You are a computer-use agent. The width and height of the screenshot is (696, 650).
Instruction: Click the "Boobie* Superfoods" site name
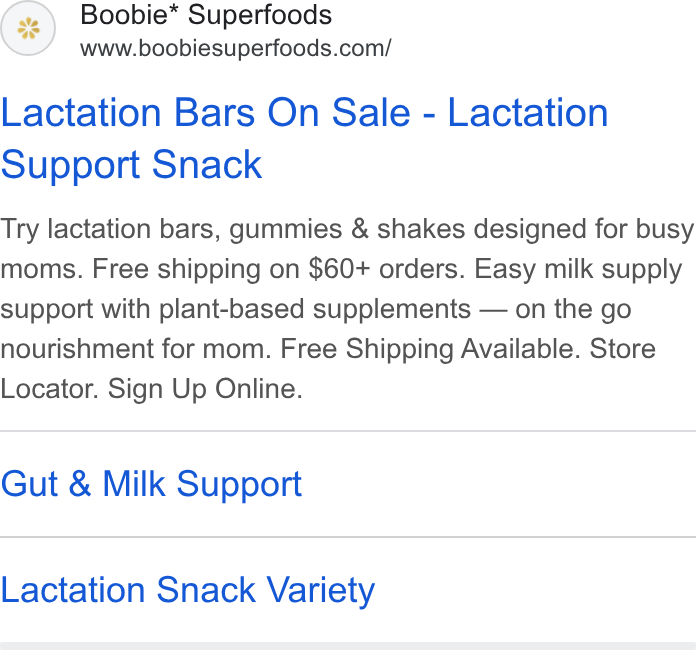point(206,15)
